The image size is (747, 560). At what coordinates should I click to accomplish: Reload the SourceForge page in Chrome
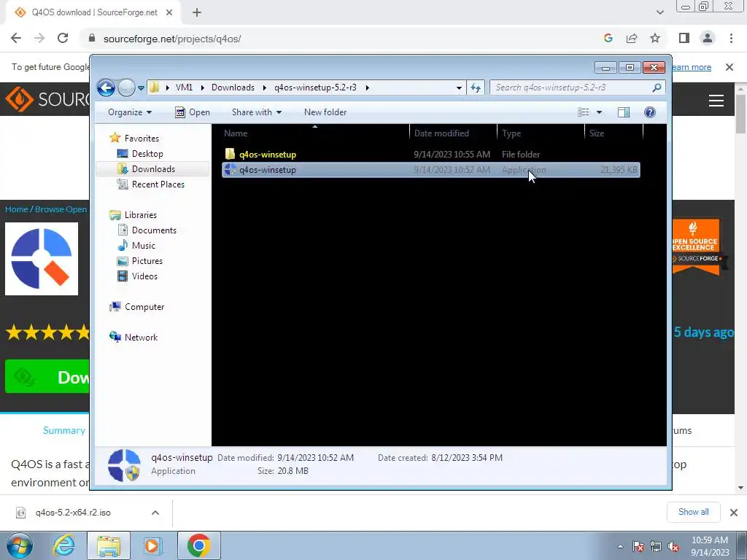pyautogui.click(x=63, y=39)
